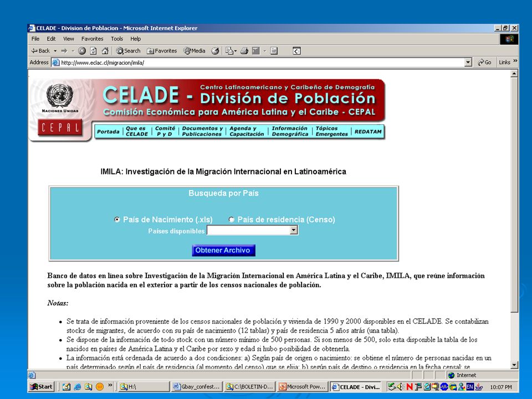Screen dimensions: 532x399
Task: Go Back in Internet Explorer toolbar
Action: pyautogui.click(x=40, y=51)
